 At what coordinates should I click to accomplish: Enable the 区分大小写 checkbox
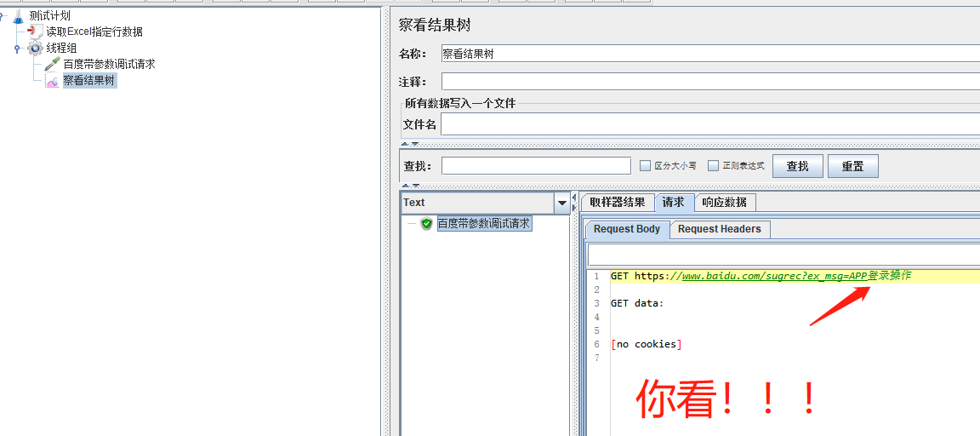click(646, 166)
